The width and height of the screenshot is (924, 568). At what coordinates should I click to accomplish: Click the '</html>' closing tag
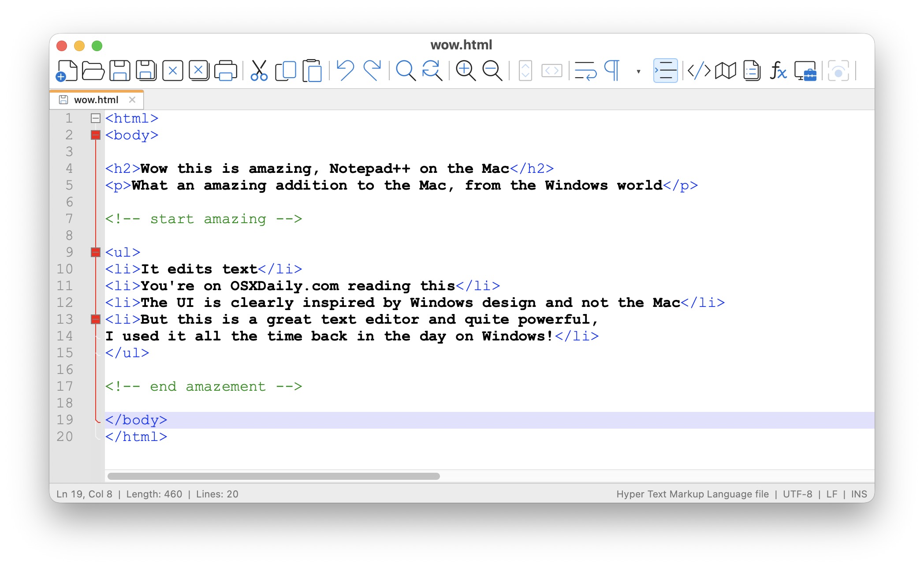tap(136, 437)
